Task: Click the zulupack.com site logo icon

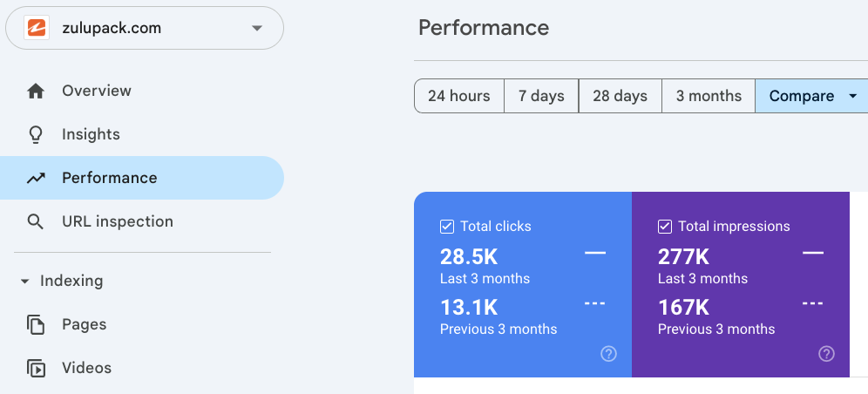Action: 37,28
